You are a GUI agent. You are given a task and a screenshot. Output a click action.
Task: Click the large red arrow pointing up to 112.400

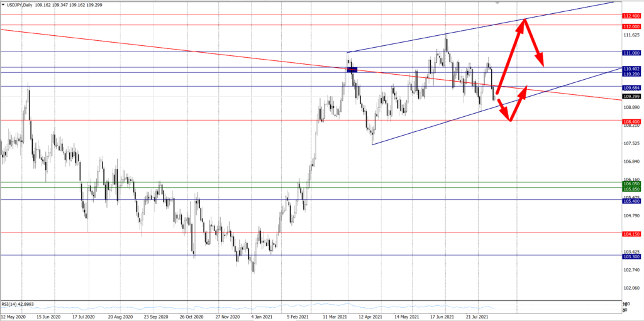pos(511,57)
